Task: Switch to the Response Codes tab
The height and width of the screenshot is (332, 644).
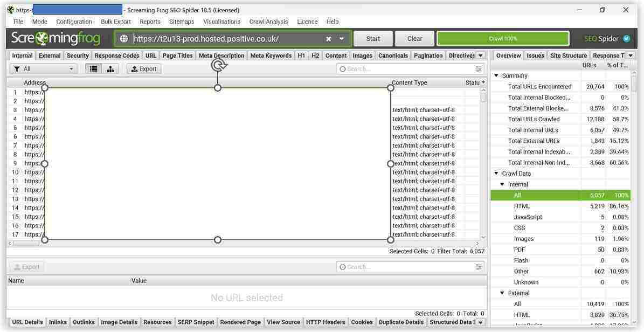Action: tap(117, 56)
